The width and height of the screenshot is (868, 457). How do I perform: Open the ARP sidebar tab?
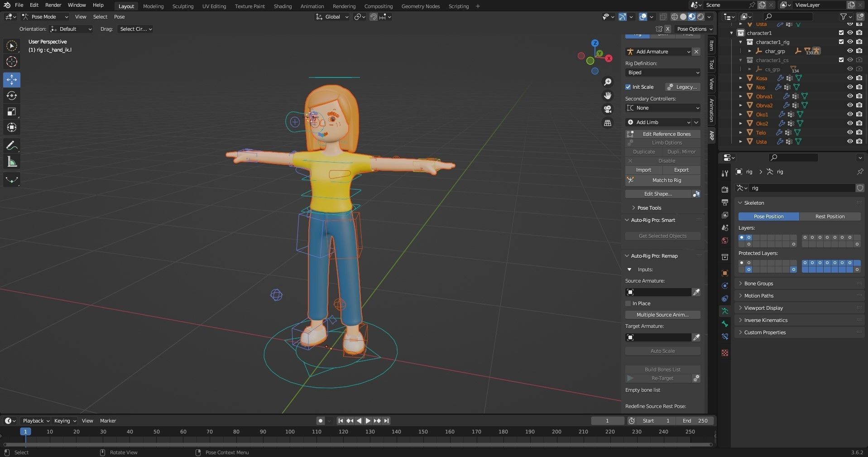click(712, 135)
